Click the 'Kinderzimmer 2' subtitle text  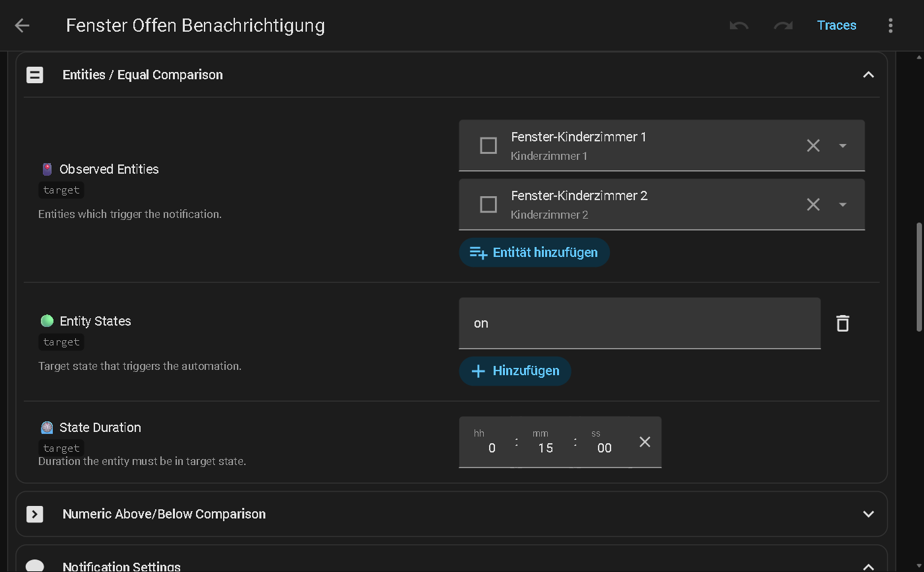[x=549, y=215]
